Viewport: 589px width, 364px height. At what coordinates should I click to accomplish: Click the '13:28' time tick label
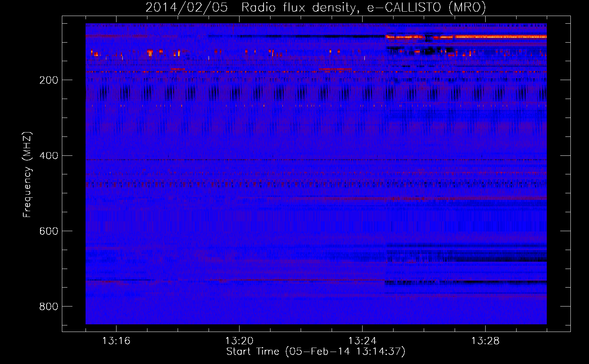click(485, 341)
